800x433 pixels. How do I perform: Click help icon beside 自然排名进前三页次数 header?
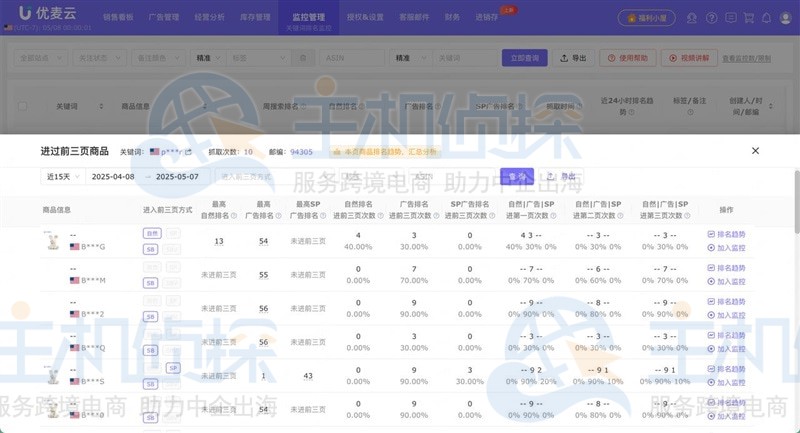[x=381, y=216]
